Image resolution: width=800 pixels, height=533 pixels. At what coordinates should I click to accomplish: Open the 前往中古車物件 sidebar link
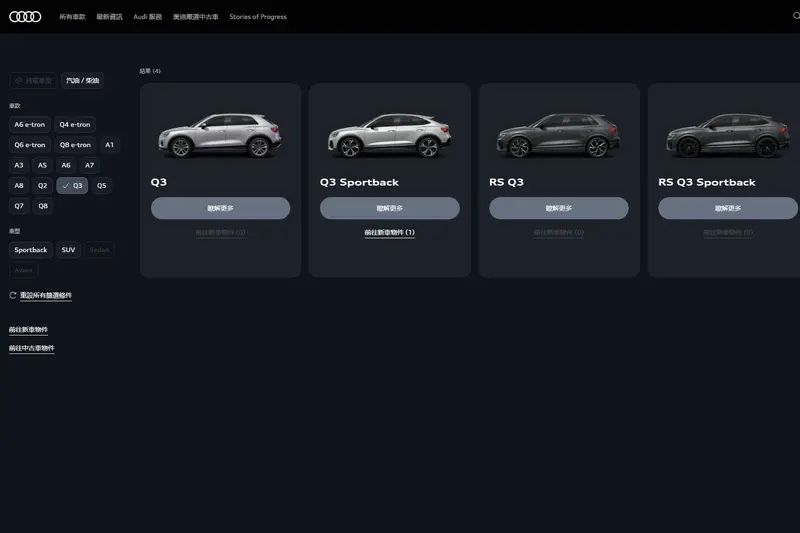tap(32, 348)
